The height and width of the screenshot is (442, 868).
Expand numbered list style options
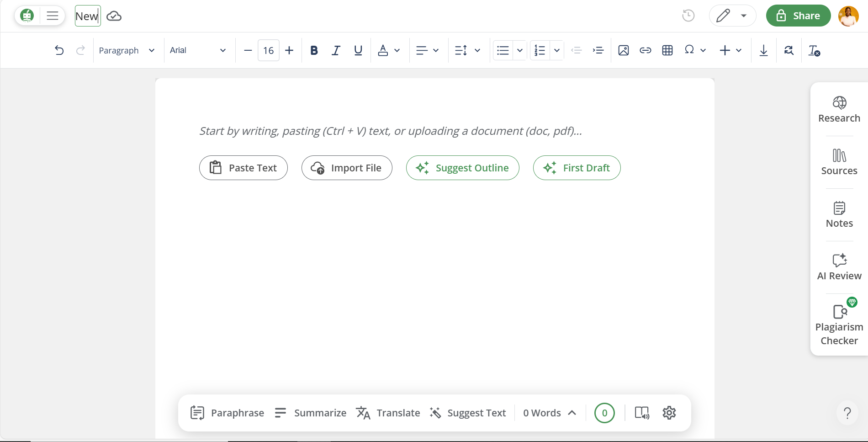pos(557,50)
